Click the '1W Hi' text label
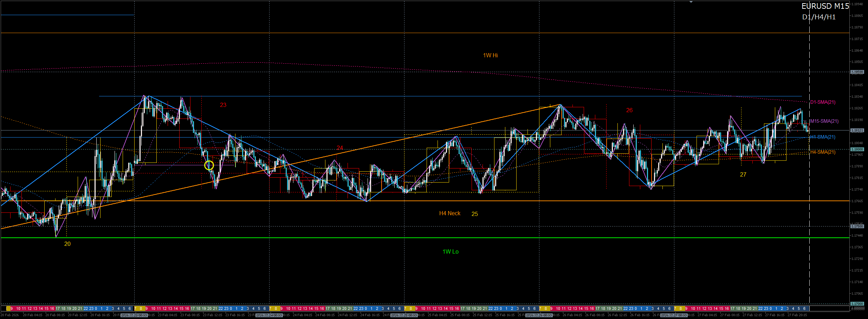The height and width of the screenshot is (319, 868). click(x=490, y=56)
